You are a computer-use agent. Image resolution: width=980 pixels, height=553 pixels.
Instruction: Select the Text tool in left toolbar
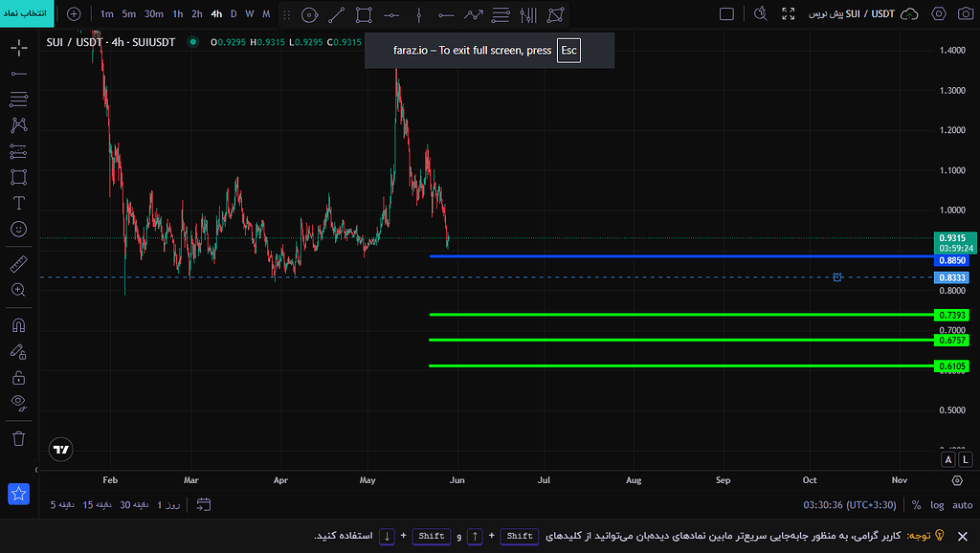pos(19,203)
